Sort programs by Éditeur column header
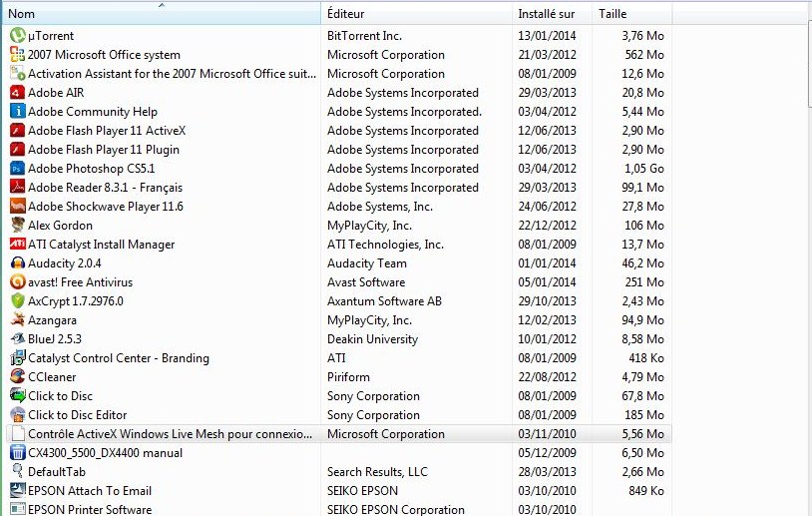812x516 pixels. (416, 14)
